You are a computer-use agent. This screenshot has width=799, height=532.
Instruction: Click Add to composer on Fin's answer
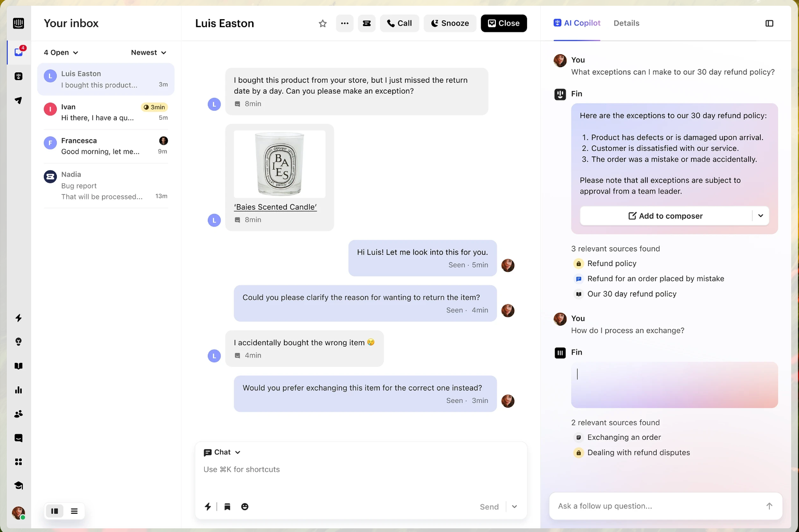coord(666,216)
